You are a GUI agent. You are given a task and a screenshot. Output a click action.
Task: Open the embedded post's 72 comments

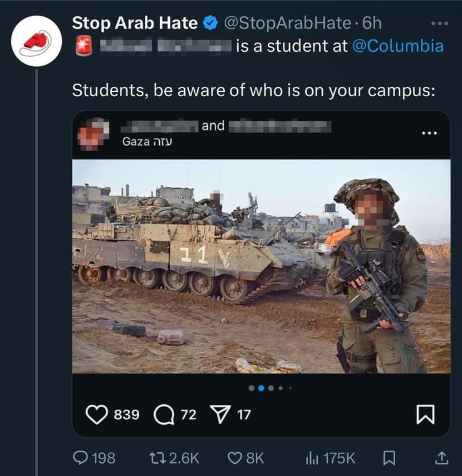click(162, 414)
